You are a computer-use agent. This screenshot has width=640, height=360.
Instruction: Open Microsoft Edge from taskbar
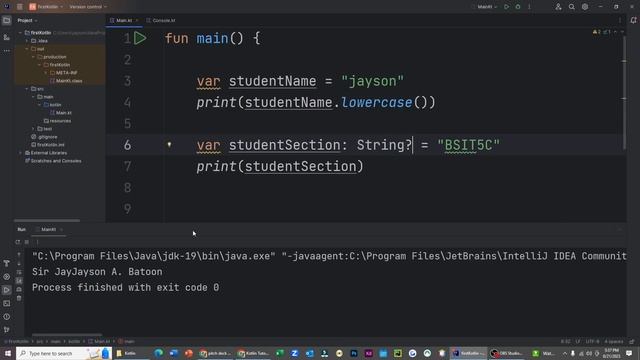159,353
